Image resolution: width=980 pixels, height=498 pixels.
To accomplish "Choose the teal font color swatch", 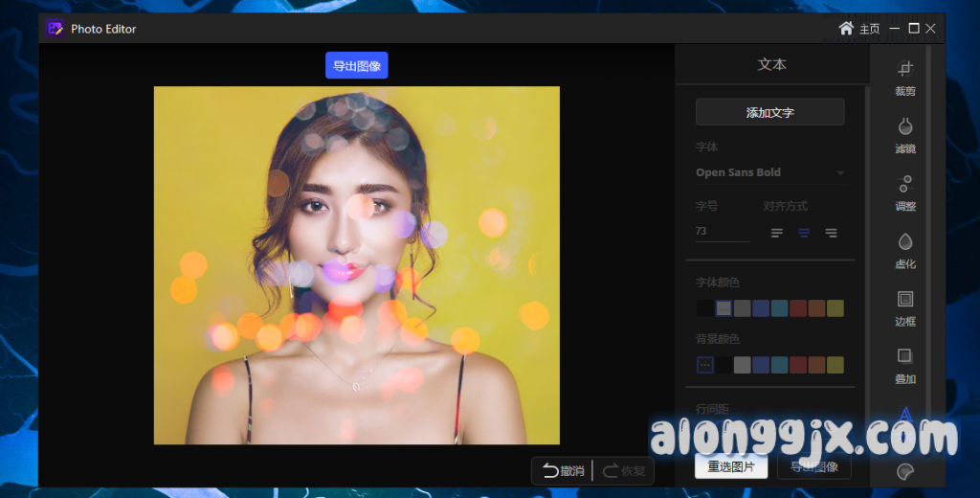I will 780,308.
